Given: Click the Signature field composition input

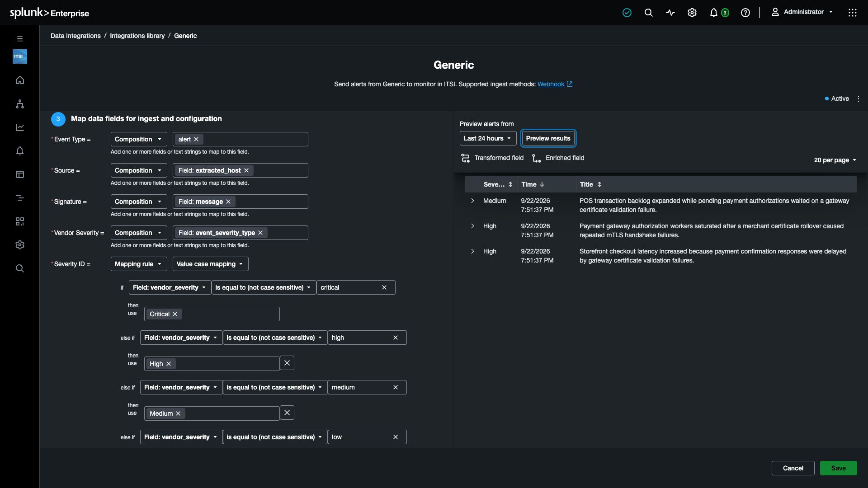Looking at the screenshot, I should coord(240,202).
